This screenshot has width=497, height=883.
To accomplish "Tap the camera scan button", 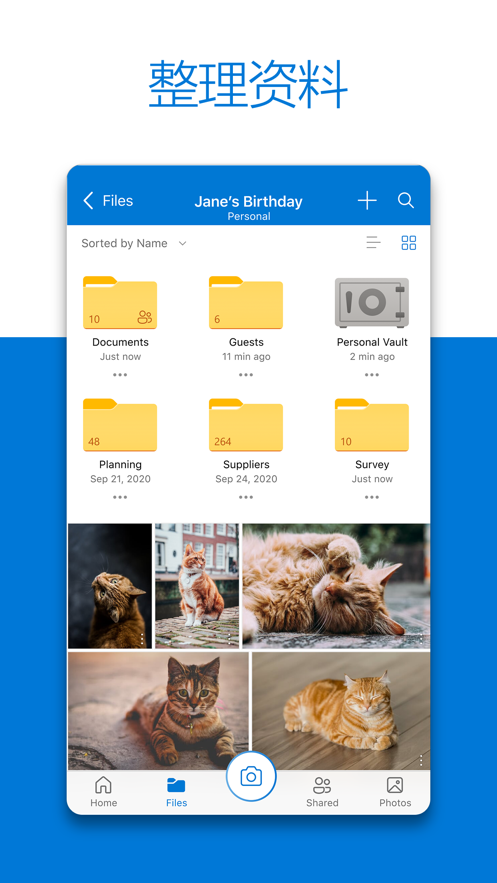I will pyautogui.click(x=251, y=777).
